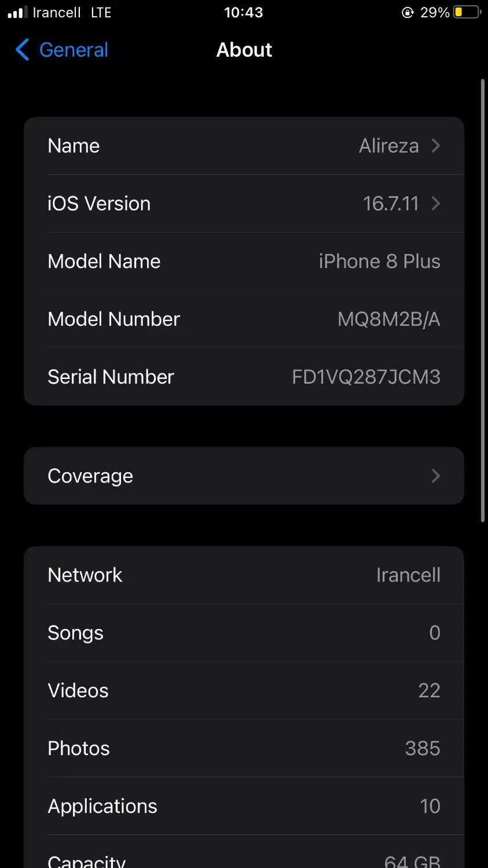Tap the back chevron arrow icon
Viewport: 488px width, 868px height.
22,50
